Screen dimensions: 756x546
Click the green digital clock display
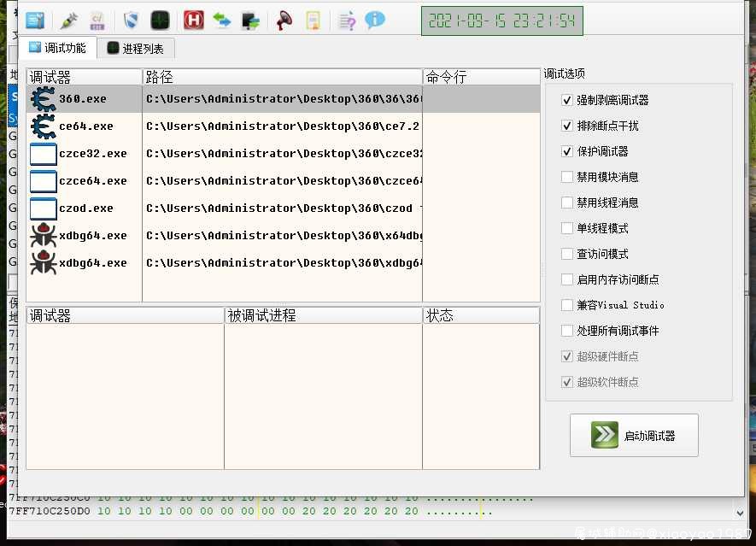click(x=502, y=21)
